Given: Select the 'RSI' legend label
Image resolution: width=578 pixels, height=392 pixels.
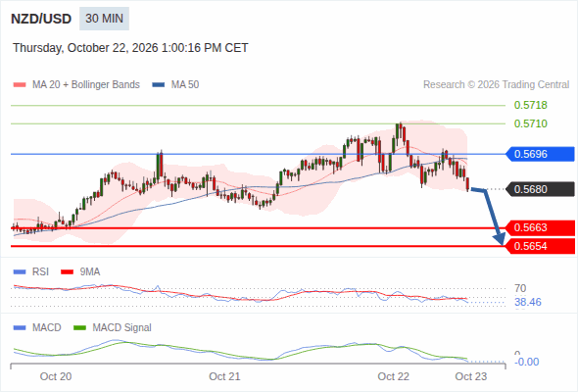Looking at the screenshot, I should [x=40, y=272].
